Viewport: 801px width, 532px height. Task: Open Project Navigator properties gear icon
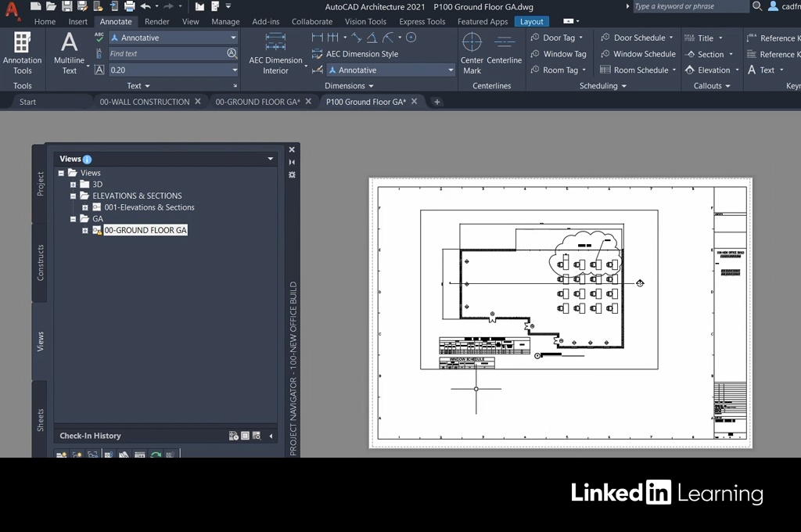pyautogui.click(x=292, y=175)
